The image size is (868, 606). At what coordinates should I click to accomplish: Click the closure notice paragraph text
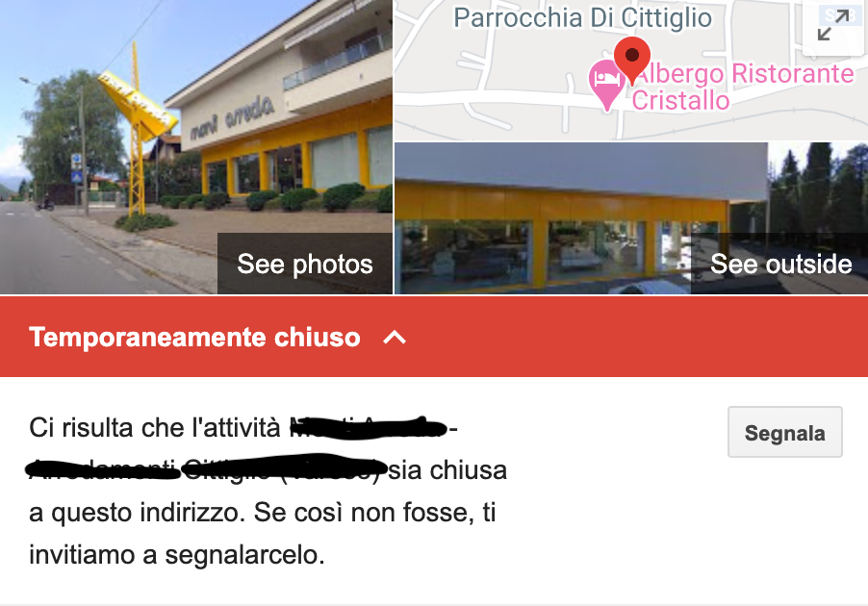coord(268,491)
